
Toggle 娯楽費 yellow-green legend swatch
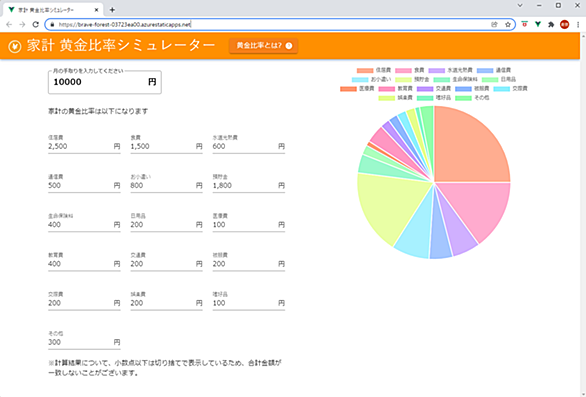(x=386, y=98)
